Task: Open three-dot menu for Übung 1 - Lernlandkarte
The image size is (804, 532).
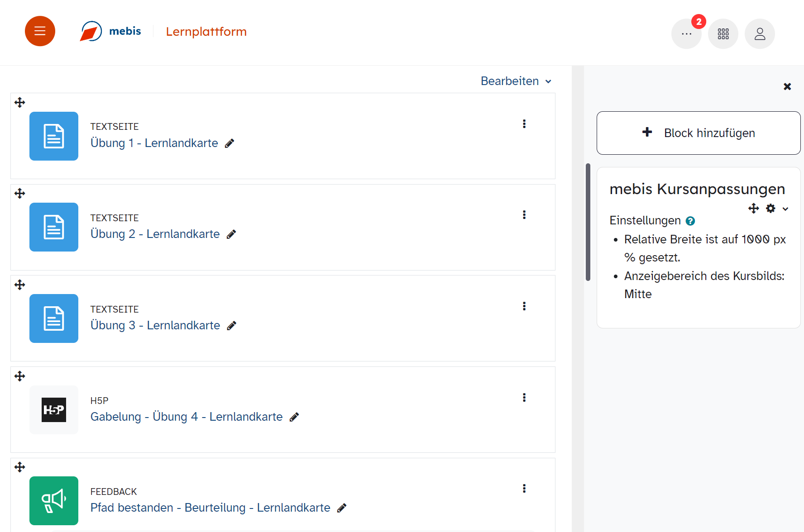Action: point(524,124)
